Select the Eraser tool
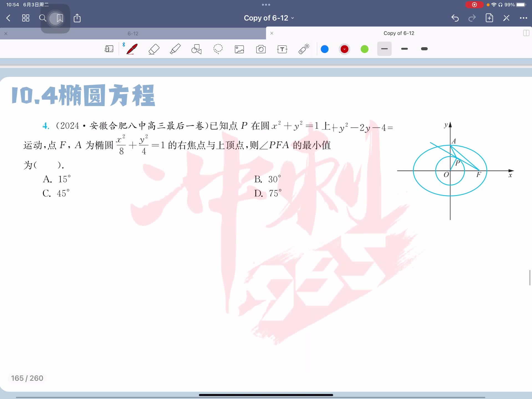The height and width of the screenshot is (399, 532). [154, 49]
